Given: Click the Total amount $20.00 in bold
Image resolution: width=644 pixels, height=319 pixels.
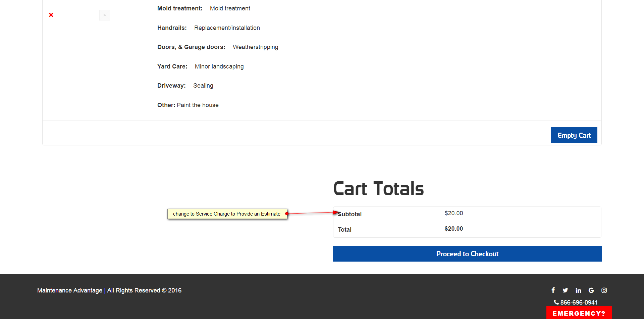Looking at the screenshot, I should tap(453, 229).
